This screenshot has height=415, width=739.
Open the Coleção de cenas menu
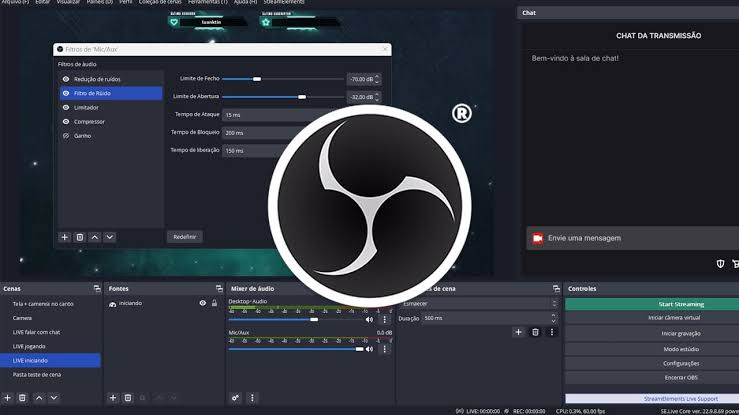160,2
